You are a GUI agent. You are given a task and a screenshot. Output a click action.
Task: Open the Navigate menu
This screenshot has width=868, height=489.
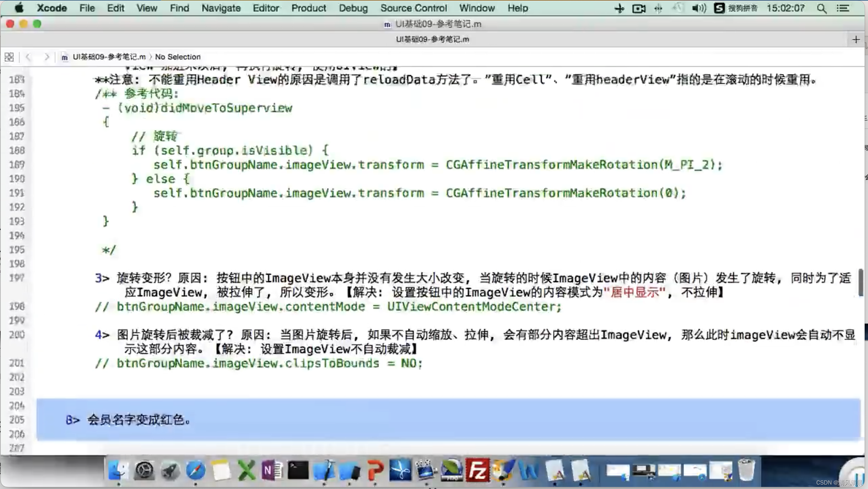click(221, 8)
